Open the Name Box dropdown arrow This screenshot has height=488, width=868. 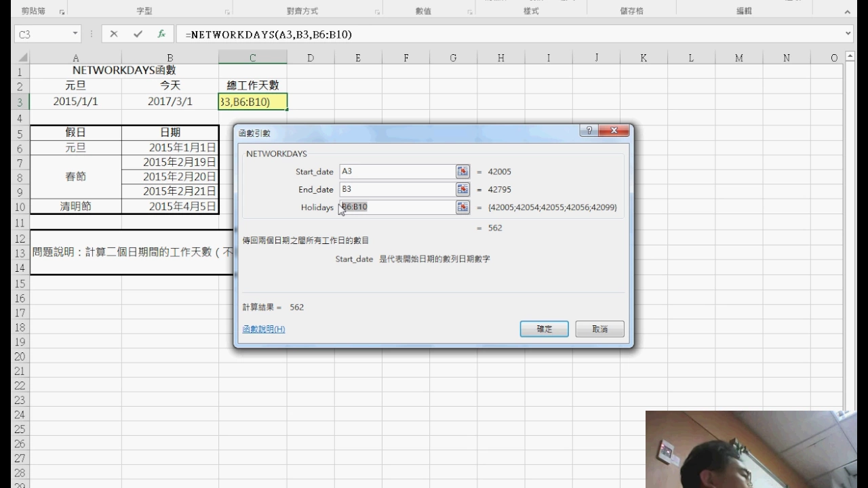pos(75,34)
